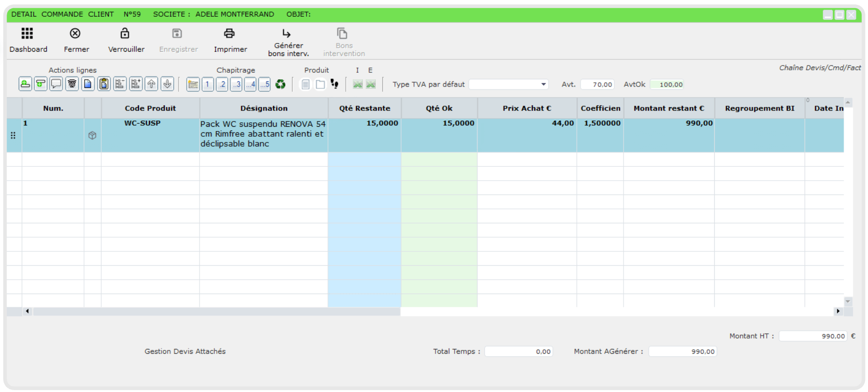The width and height of the screenshot is (868, 392).
Task: Click the chapter list icon in Chapitrage
Action: coord(193,85)
